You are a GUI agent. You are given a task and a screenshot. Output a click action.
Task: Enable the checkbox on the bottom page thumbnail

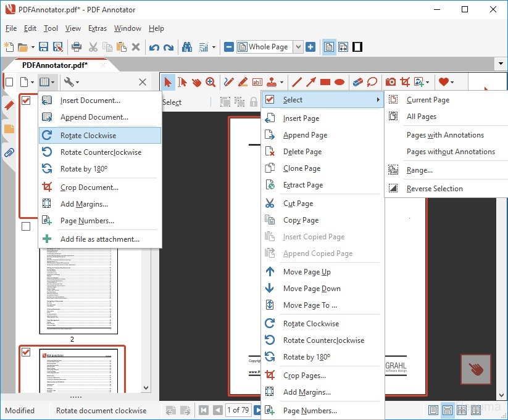(27, 352)
